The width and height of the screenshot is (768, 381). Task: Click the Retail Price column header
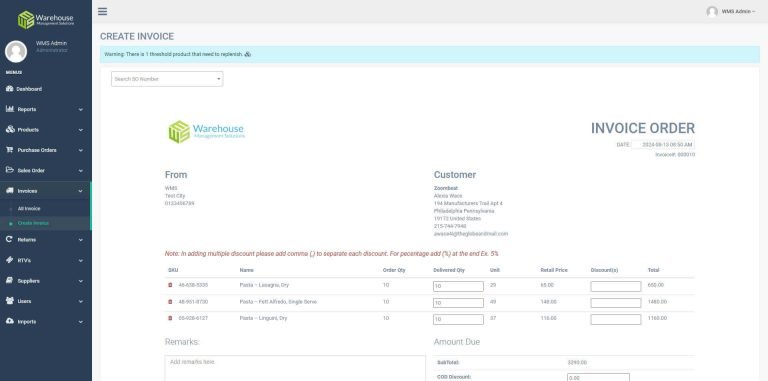click(554, 270)
